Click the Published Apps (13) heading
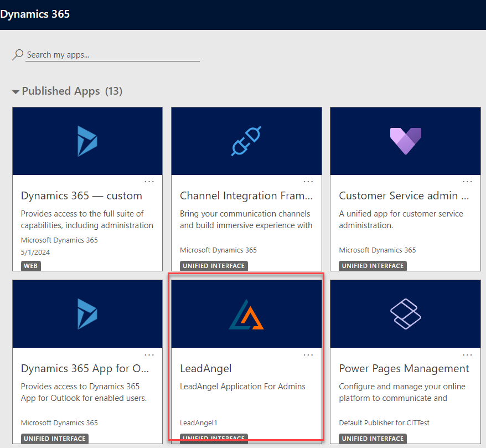The height and width of the screenshot is (448, 486). point(72,91)
